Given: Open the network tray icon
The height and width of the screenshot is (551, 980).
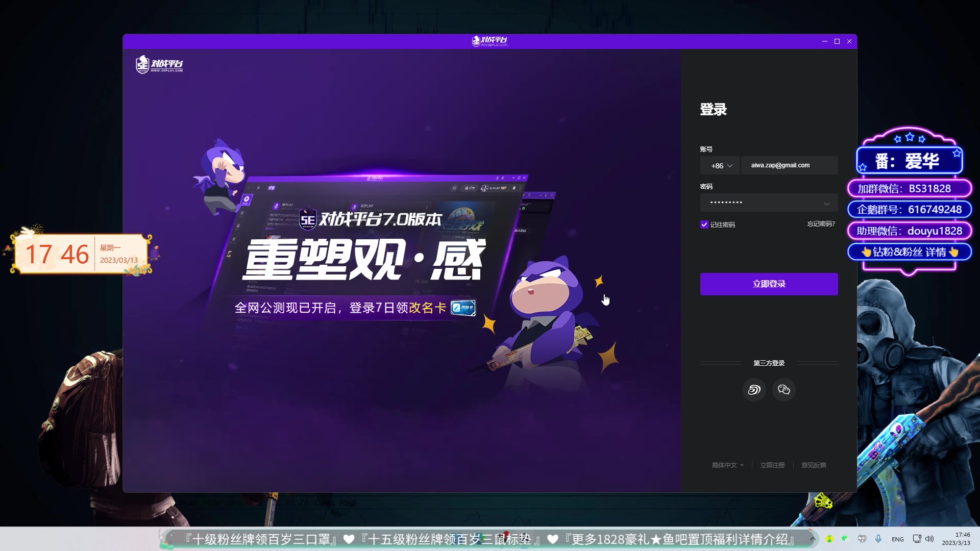Looking at the screenshot, I should coord(917,539).
